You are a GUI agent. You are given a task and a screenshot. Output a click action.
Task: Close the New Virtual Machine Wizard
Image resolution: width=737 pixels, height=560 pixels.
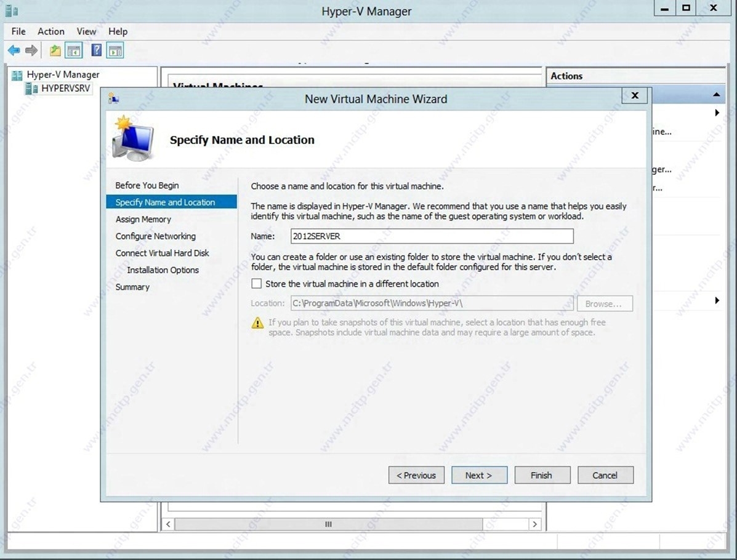point(635,95)
